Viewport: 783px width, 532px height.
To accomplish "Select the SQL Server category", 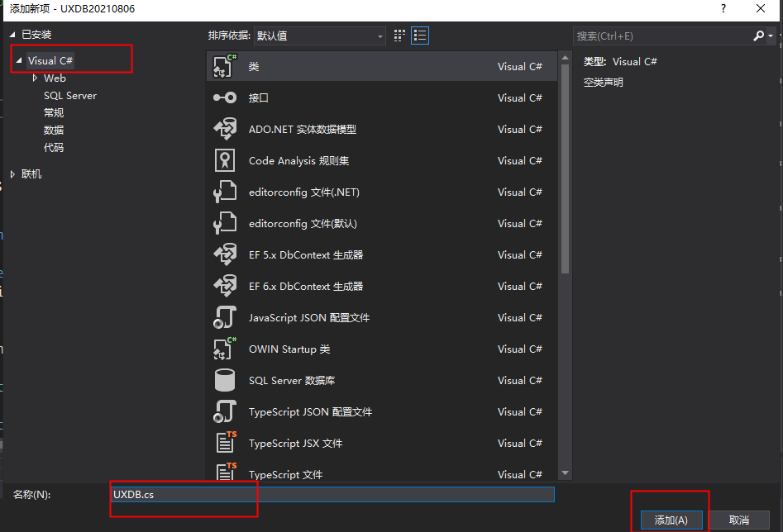I will (69, 96).
